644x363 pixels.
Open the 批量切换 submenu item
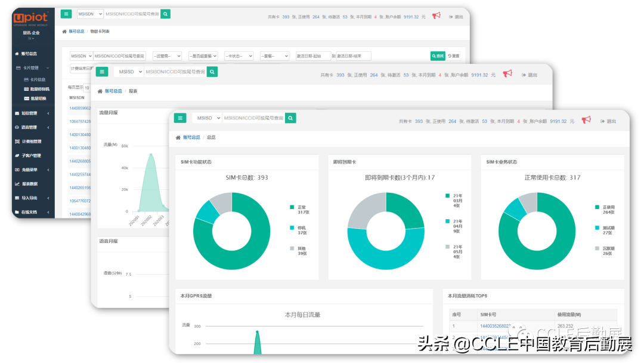click(35, 99)
